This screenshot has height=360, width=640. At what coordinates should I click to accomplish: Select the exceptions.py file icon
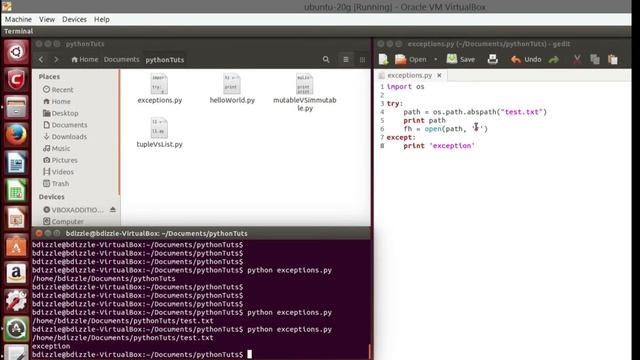(x=159, y=84)
